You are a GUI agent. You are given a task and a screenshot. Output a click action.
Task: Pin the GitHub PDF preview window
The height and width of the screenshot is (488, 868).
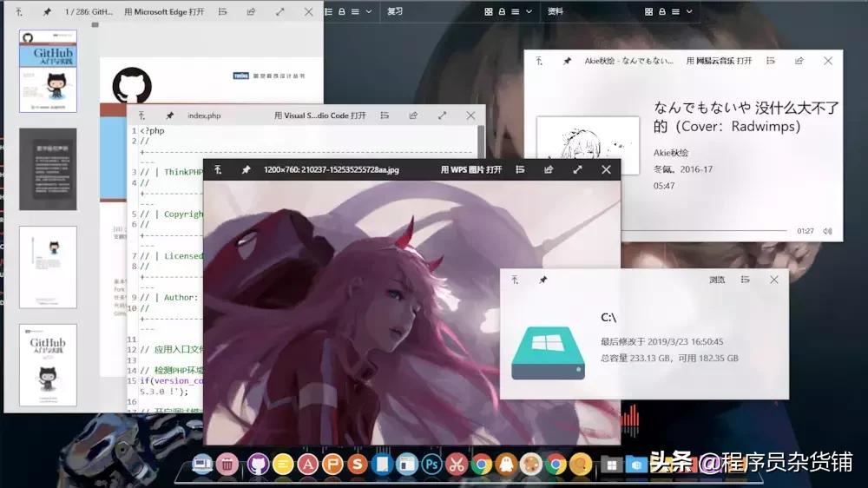tap(47, 11)
